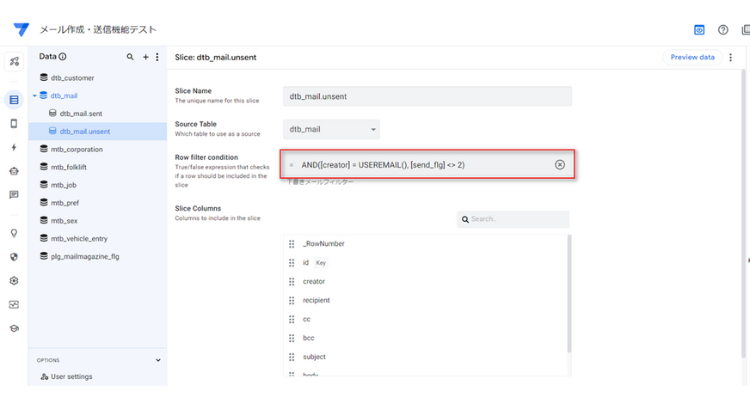Clear the row filter expression with X icon
This screenshot has width=750, height=400.
pyautogui.click(x=560, y=165)
